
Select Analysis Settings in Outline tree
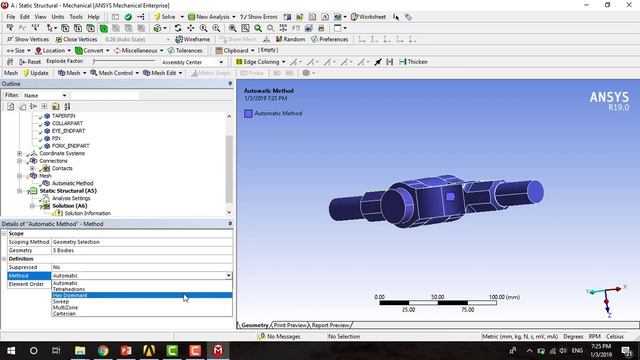(71, 198)
